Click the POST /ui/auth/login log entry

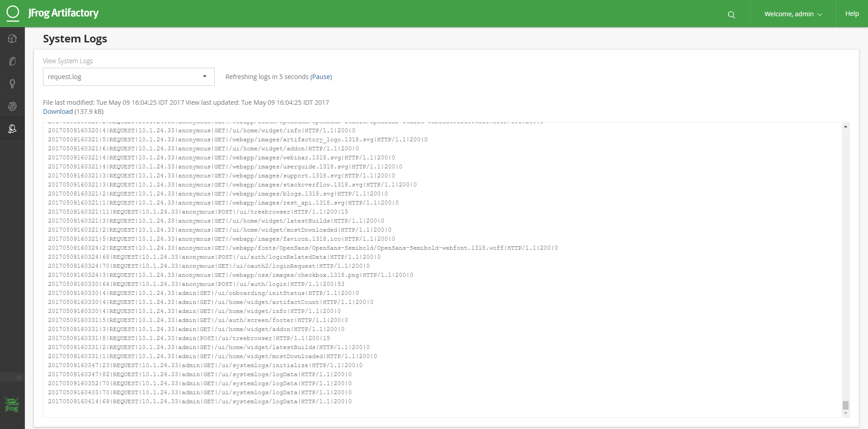click(x=196, y=284)
